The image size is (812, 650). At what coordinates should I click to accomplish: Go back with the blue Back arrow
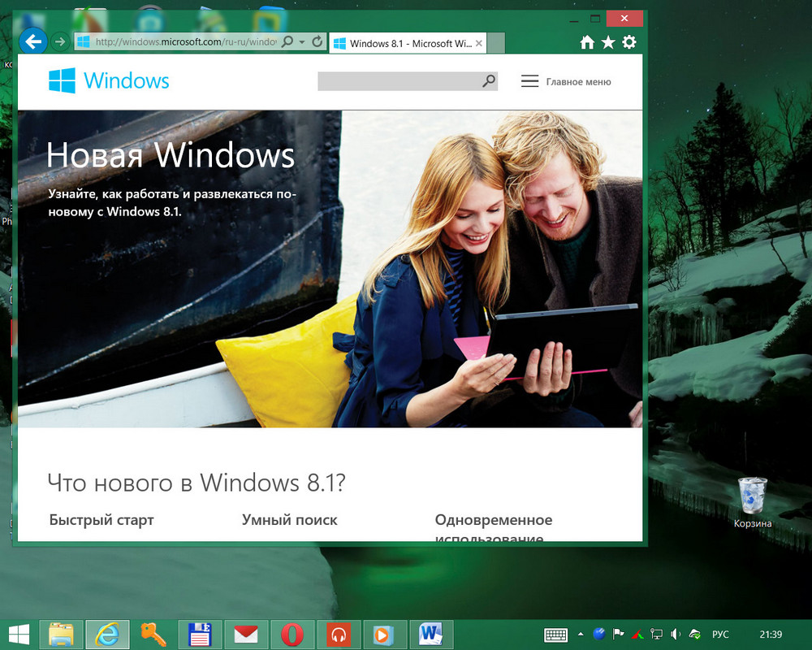pos(33,41)
